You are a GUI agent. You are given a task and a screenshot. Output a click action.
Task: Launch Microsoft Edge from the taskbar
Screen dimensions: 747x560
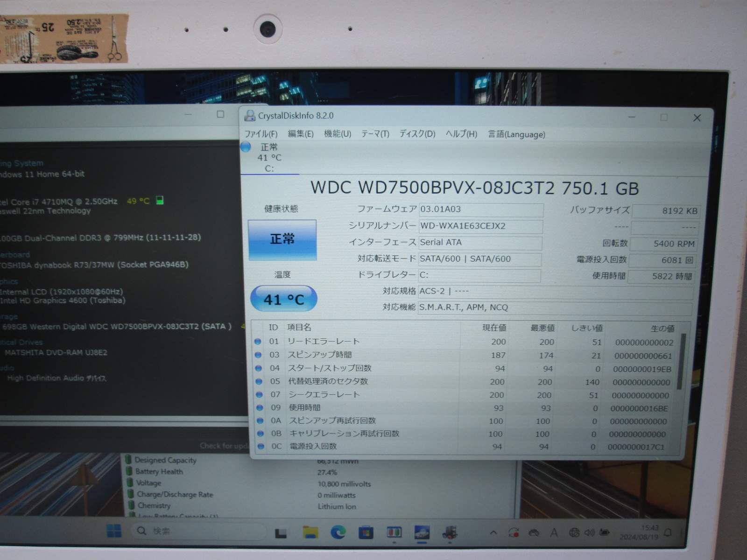(x=338, y=532)
